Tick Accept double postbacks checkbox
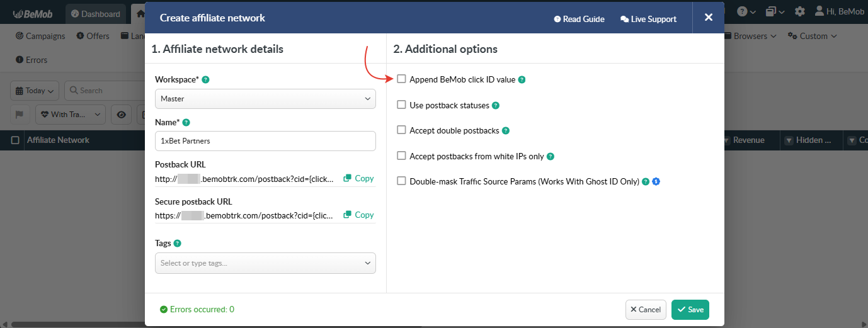 point(401,130)
